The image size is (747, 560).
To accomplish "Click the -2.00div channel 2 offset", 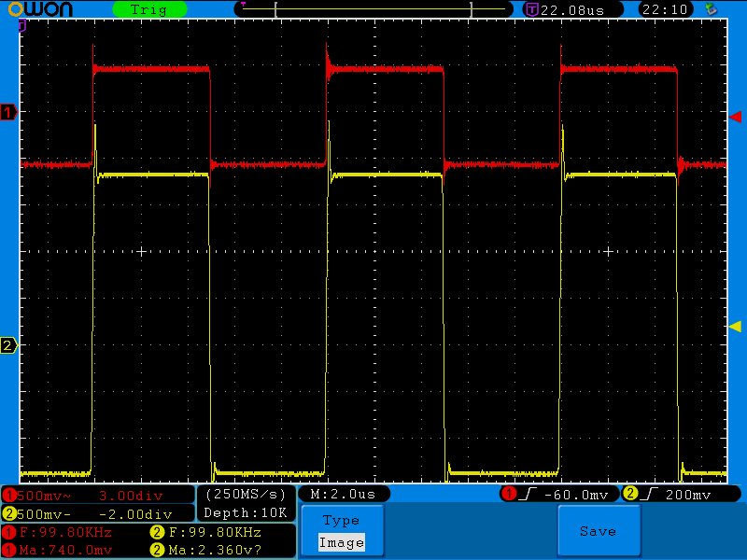I will [x=135, y=514].
